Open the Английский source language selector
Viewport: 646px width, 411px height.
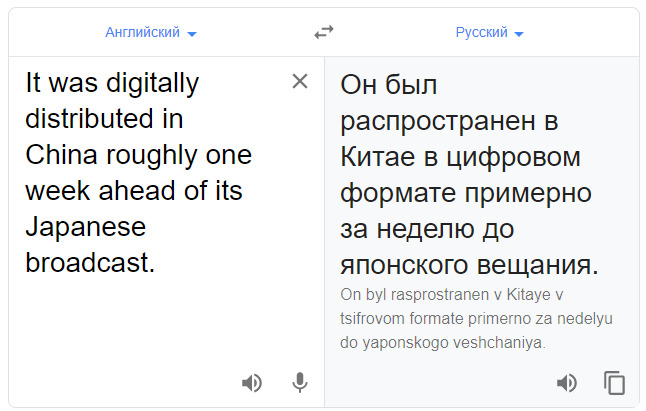[142, 33]
